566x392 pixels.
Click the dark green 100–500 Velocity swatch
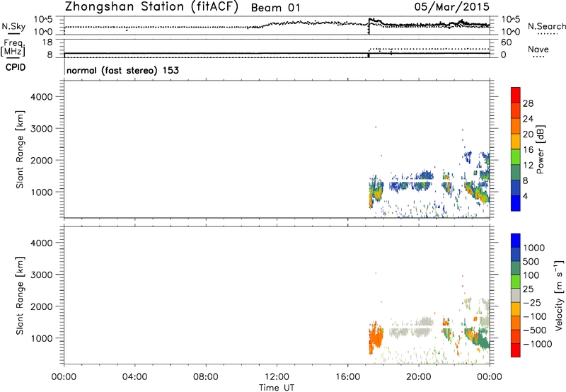point(516,268)
